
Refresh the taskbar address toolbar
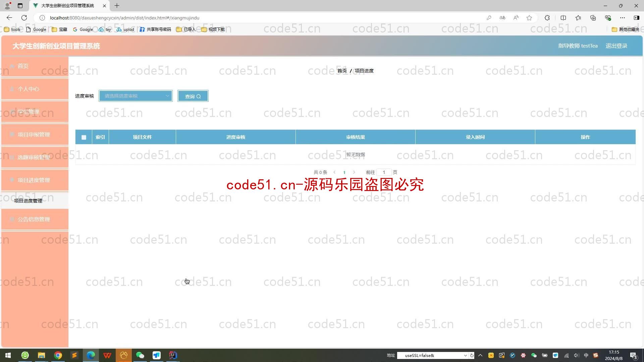(x=472, y=355)
